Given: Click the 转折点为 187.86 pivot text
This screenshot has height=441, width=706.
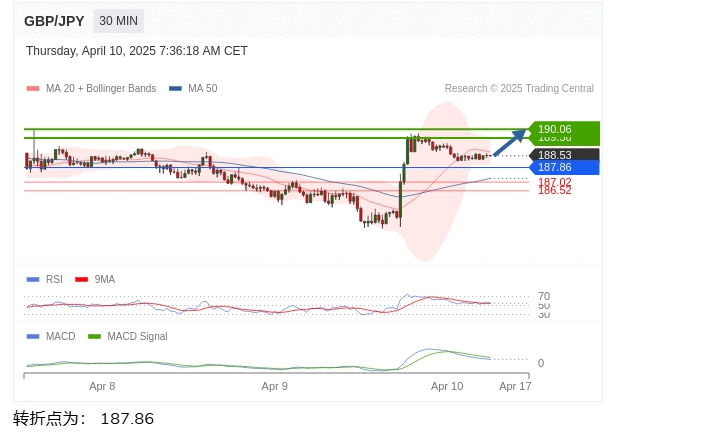Looking at the screenshot, I should (83, 418).
